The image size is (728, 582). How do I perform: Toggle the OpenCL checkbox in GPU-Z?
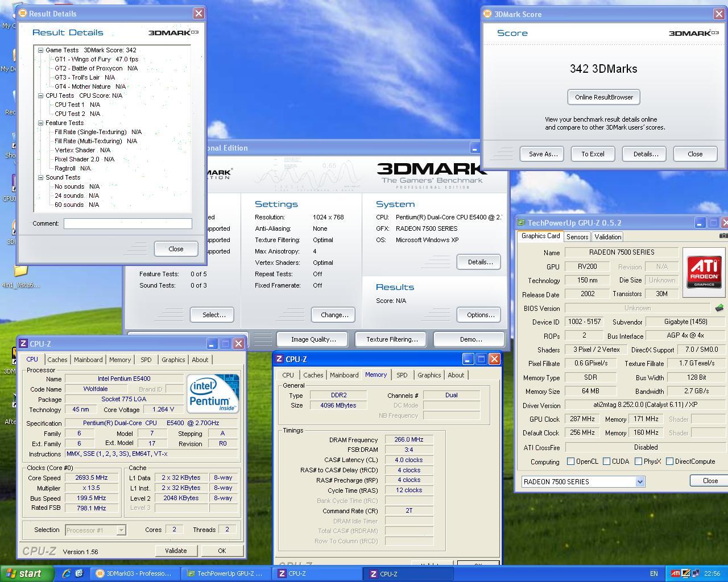[x=570, y=461]
